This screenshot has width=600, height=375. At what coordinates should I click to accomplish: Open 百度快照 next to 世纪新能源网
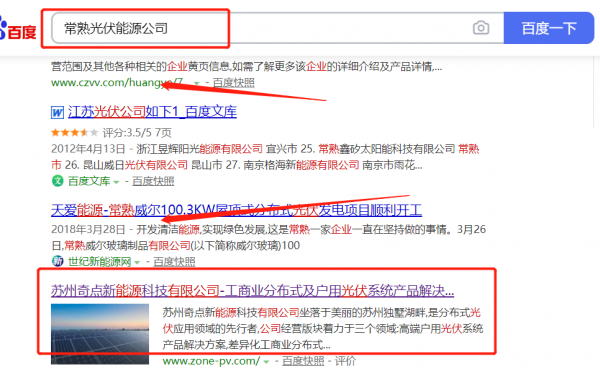pyautogui.click(x=174, y=262)
